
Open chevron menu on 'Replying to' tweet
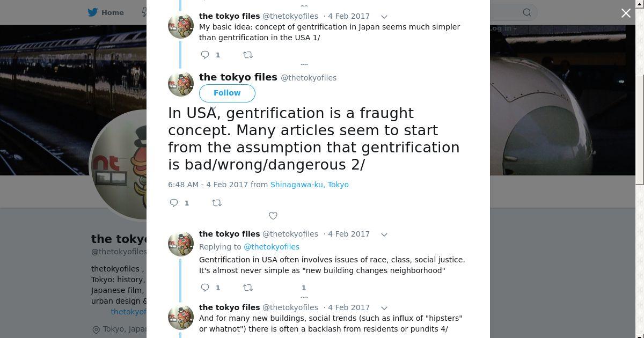click(x=384, y=234)
